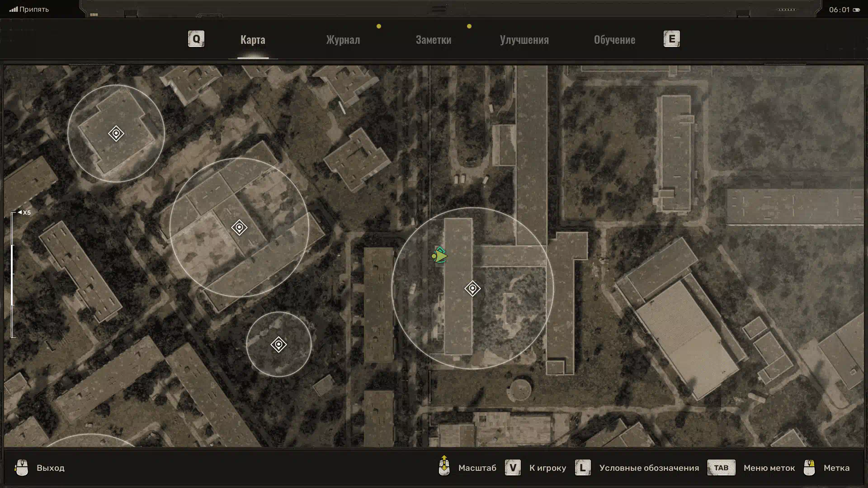Click the E key next-tab icon
The height and width of the screenshot is (488, 868).
(671, 39)
